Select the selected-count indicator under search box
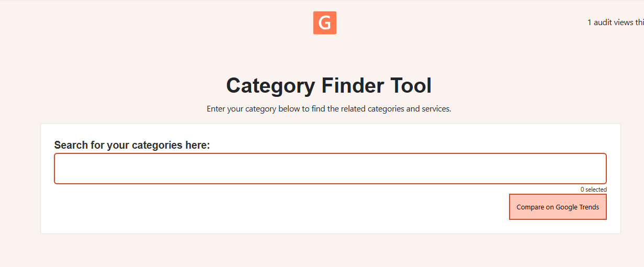This screenshot has height=267, width=644. (x=593, y=190)
